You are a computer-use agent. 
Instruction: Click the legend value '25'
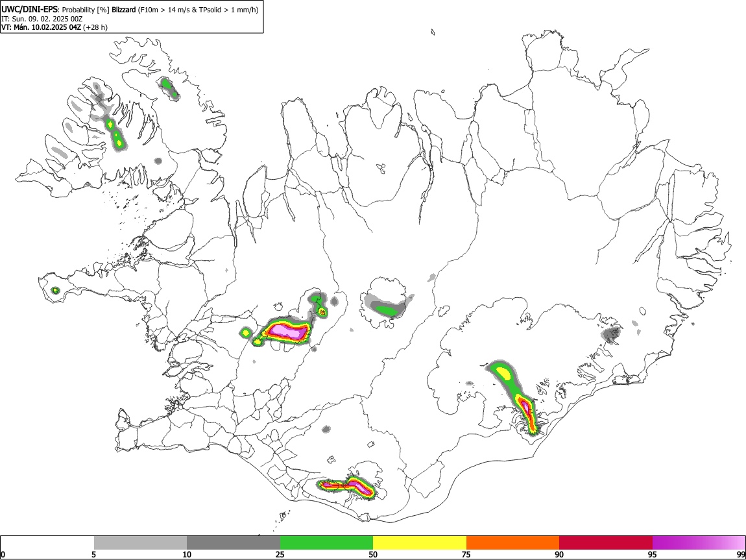click(x=280, y=554)
